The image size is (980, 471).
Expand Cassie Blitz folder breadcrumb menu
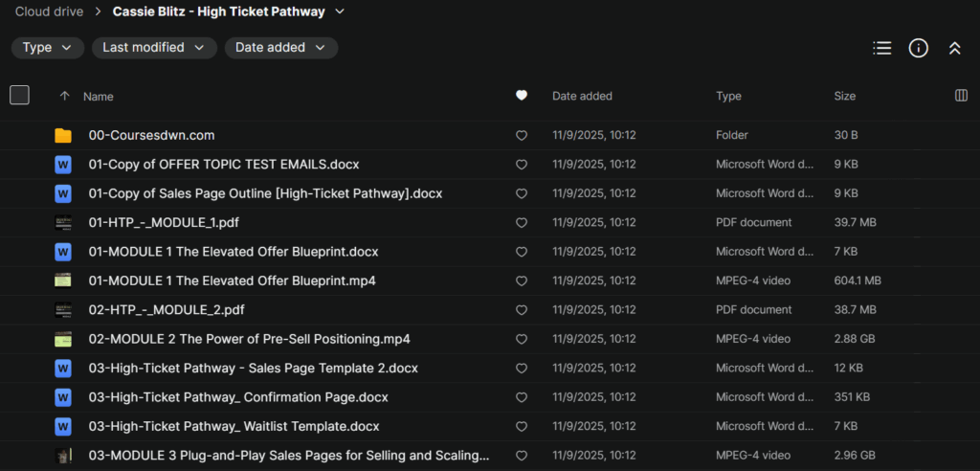(340, 12)
